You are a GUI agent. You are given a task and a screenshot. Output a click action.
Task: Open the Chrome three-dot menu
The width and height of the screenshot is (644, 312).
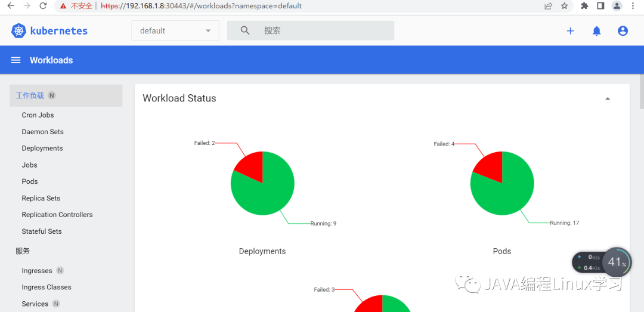[632, 6]
